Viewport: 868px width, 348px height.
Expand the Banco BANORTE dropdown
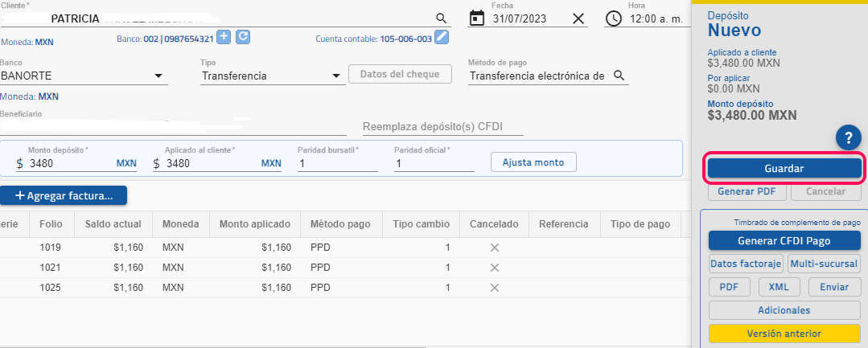(158, 76)
